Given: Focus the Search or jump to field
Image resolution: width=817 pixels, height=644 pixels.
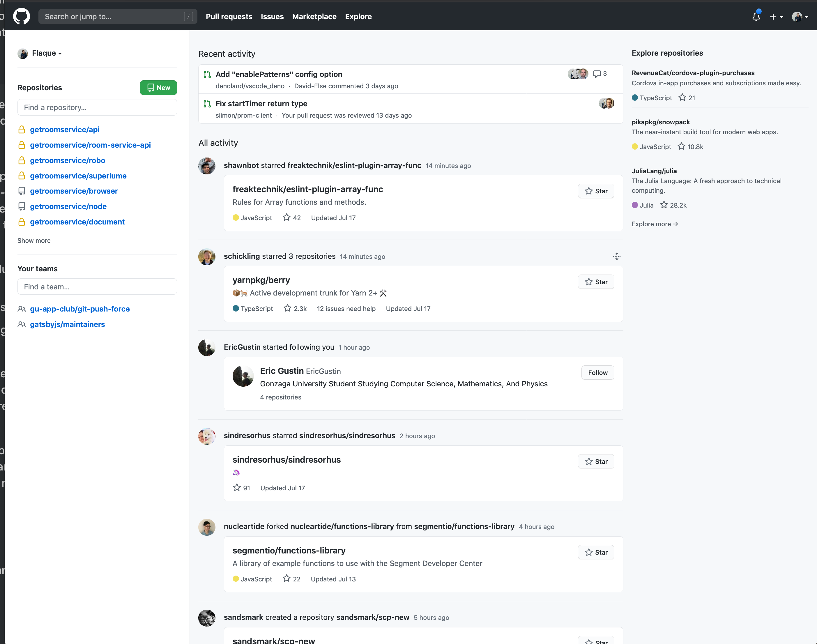Looking at the screenshot, I should [118, 17].
